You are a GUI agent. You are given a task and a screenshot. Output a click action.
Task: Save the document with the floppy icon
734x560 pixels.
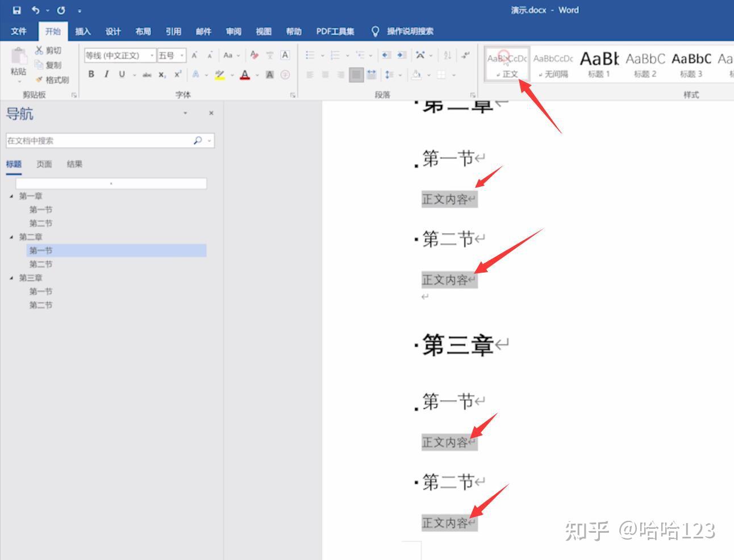point(16,10)
